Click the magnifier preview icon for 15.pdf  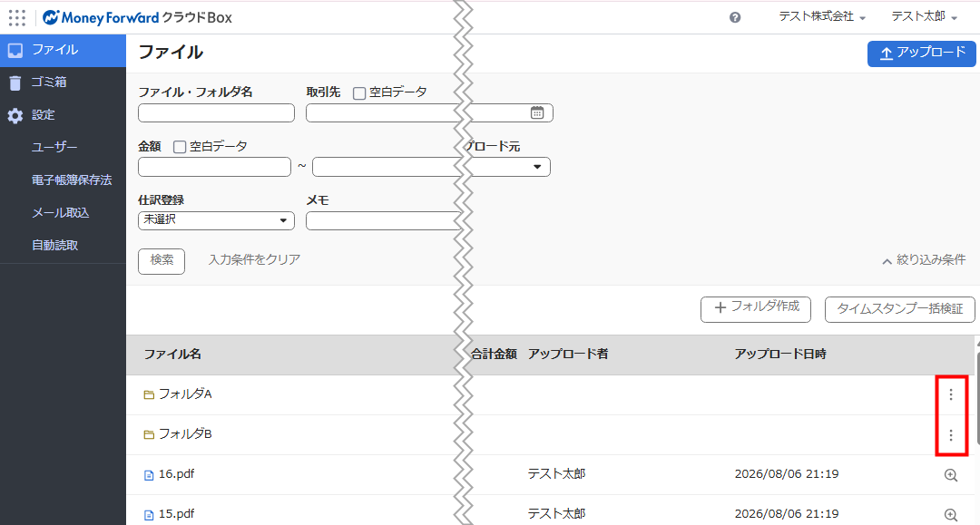(x=951, y=515)
